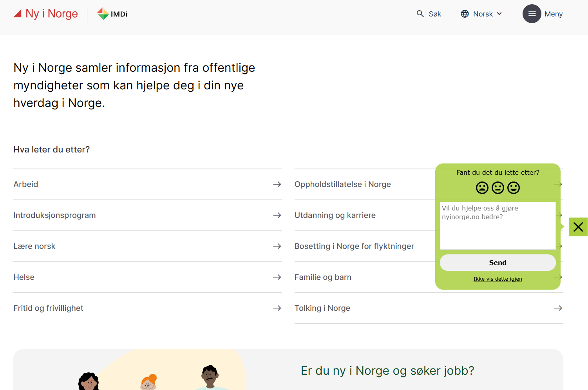Select the neutral face rating
588x390 pixels.
(498, 188)
